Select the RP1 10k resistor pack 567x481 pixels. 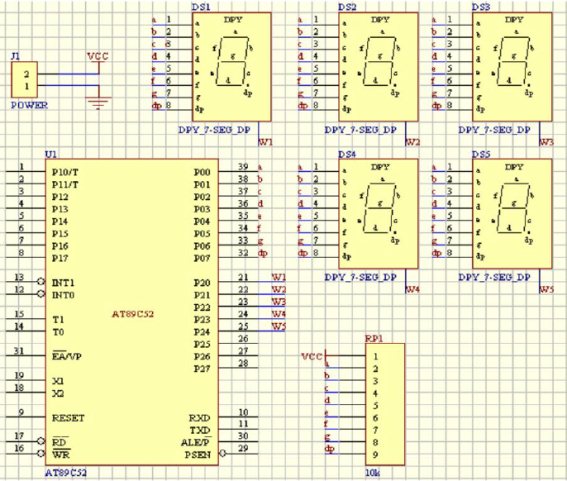coord(385,404)
